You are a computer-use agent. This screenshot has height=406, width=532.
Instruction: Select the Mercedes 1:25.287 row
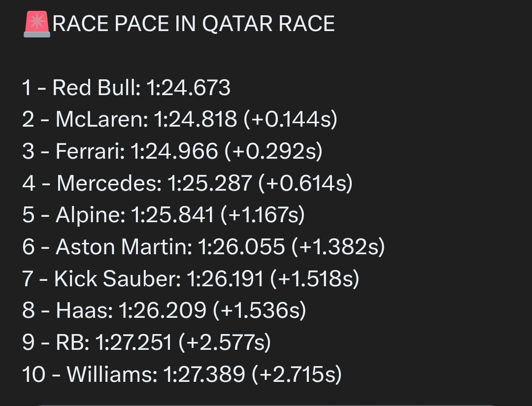pyautogui.click(x=187, y=183)
